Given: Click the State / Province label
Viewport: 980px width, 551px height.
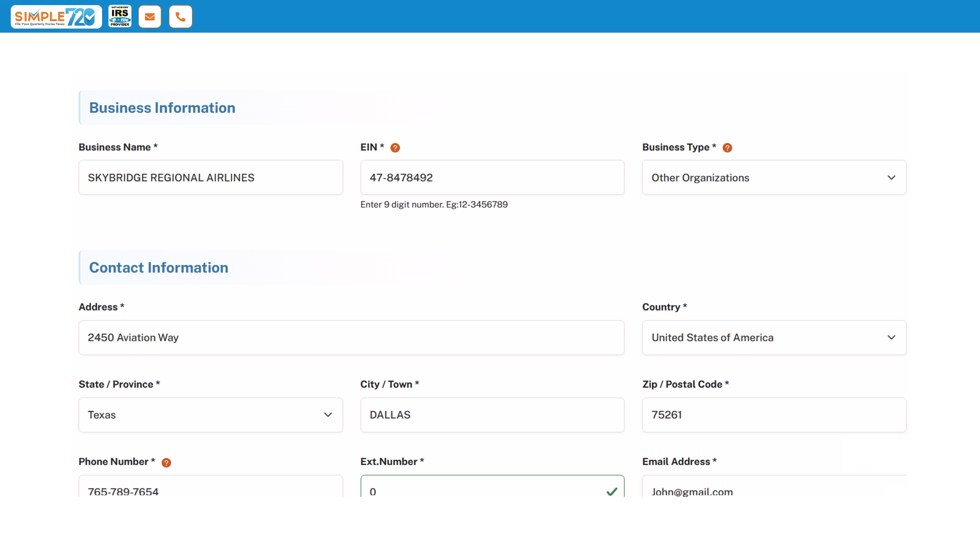Looking at the screenshot, I should (x=119, y=384).
